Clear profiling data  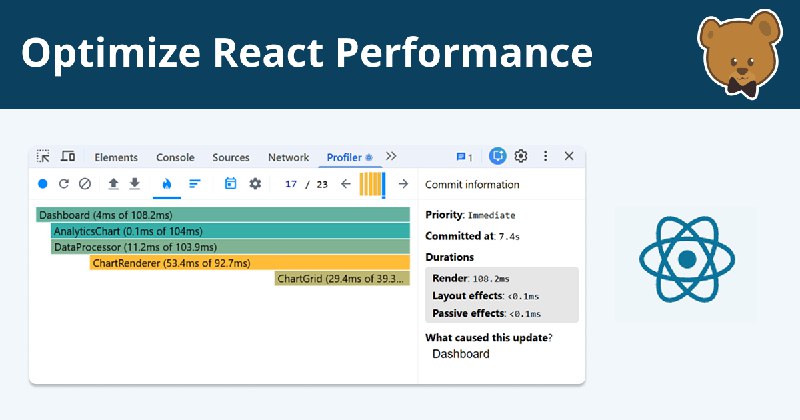tap(85, 184)
